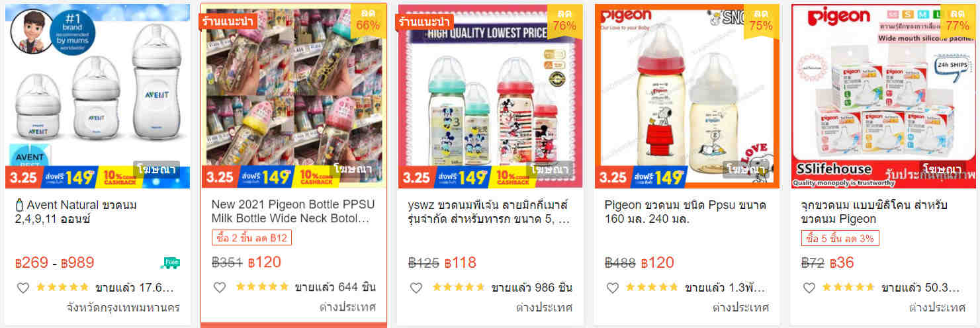Open SSlifehouse Pigeon nipple product image
This screenshot has width=980, height=328.
883,96
